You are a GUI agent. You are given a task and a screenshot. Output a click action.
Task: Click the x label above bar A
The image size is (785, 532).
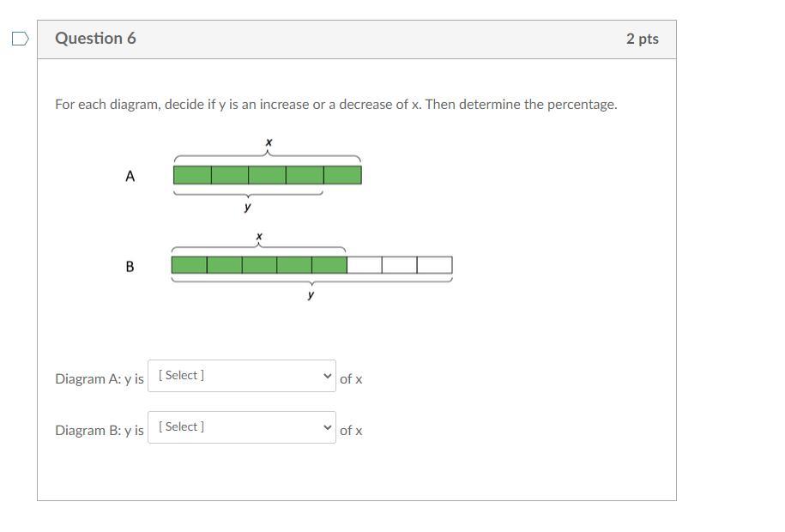click(269, 142)
